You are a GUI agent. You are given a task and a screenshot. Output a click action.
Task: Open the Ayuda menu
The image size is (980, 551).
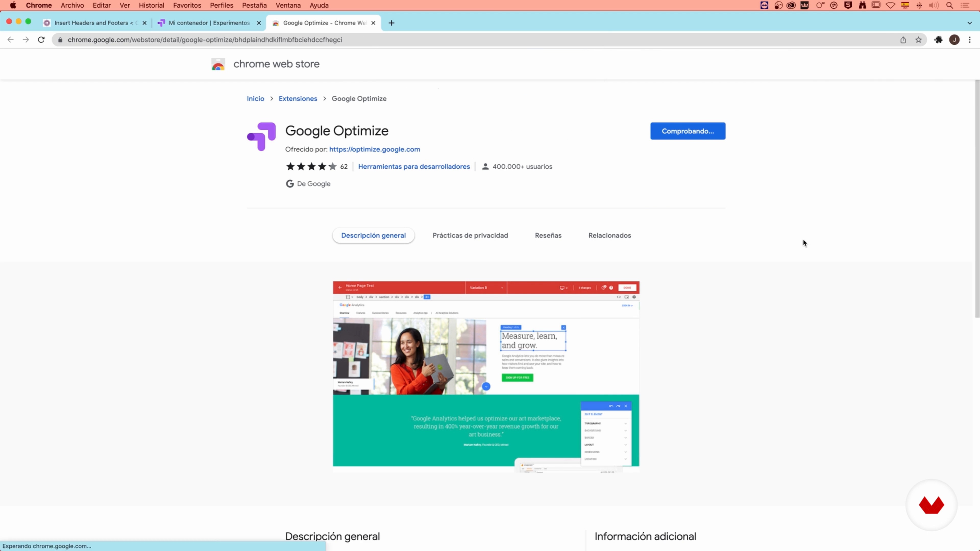click(x=319, y=5)
